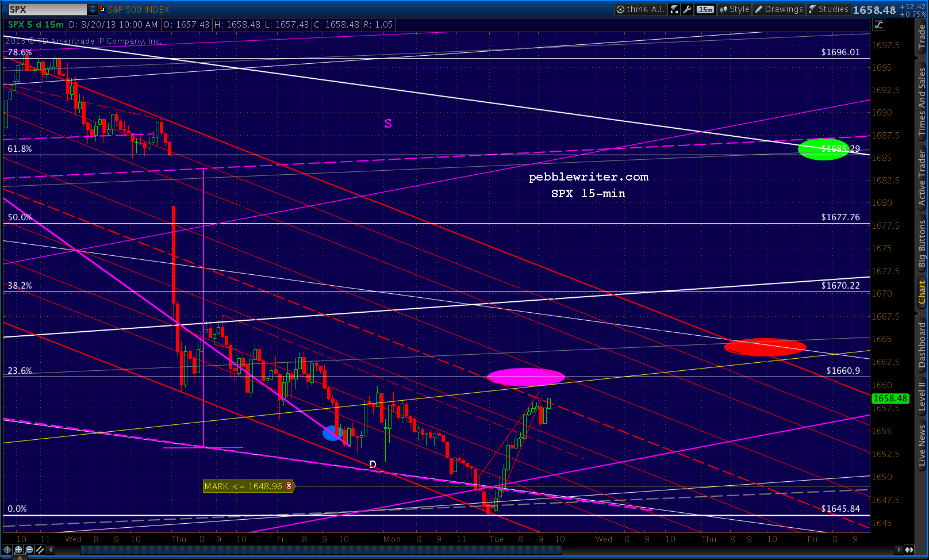Viewport: 929px width, 560px height.
Task: Select the Chart side tab
Action: point(922,293)
